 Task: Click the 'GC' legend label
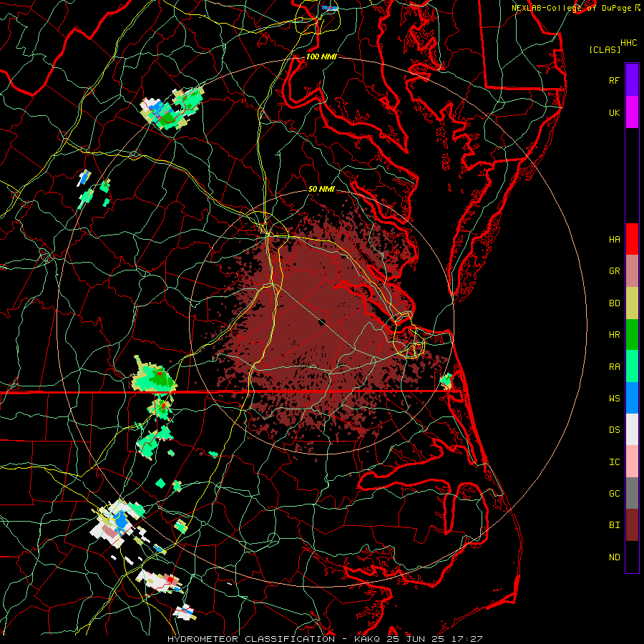tap(614, 494)
